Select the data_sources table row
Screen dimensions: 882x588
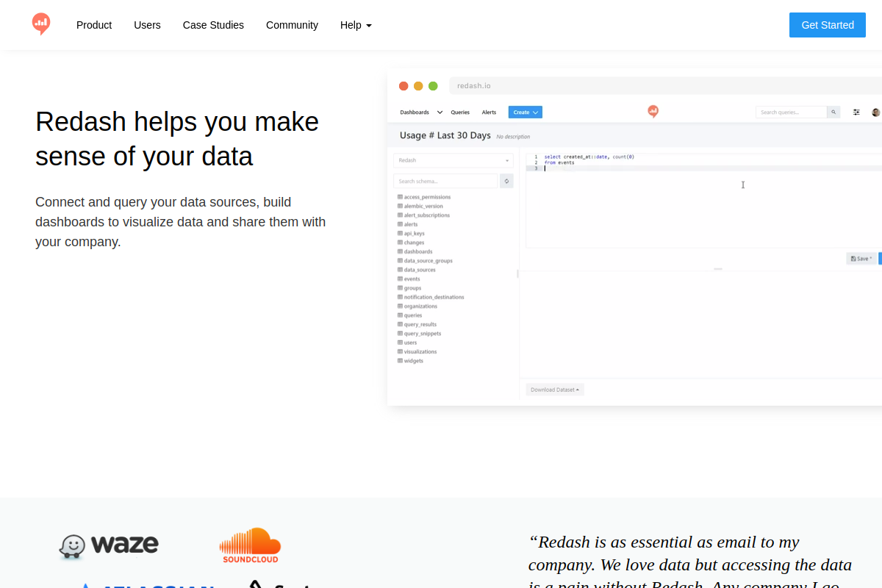(x=417, y=270)
